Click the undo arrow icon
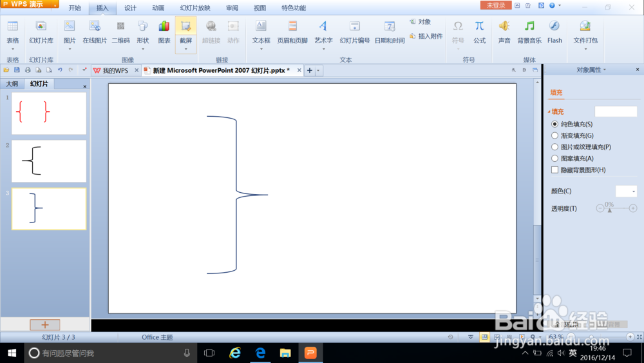The image size is (644, 363). pos(60,70)
